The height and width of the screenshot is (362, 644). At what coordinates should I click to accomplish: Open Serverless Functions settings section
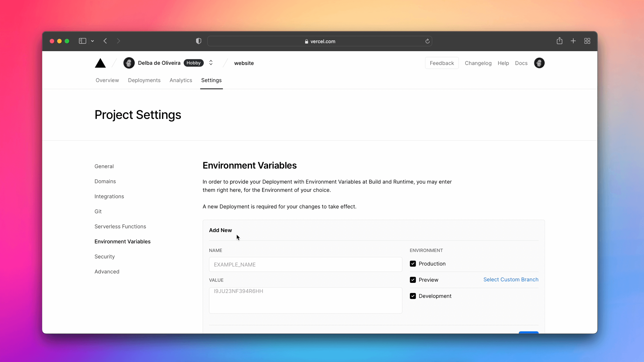pos(120,226)
